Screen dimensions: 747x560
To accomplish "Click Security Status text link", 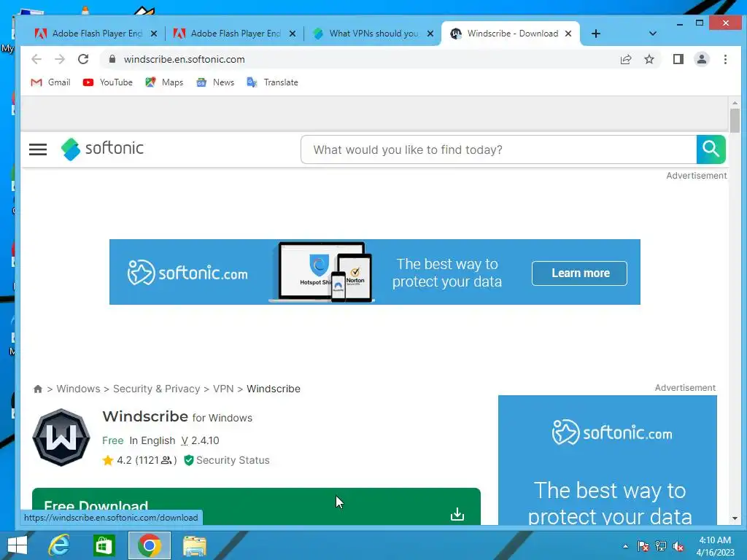I will click(x=233, y=460).
